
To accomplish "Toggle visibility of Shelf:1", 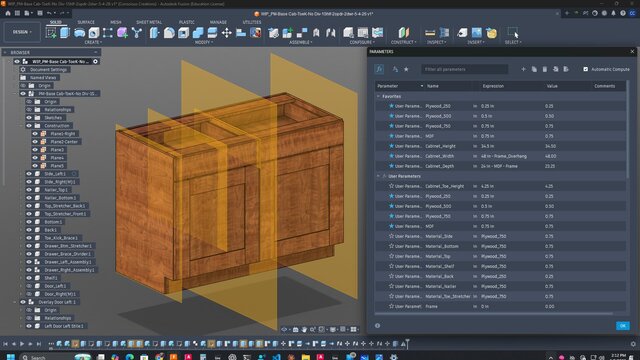I will point(29,278).
